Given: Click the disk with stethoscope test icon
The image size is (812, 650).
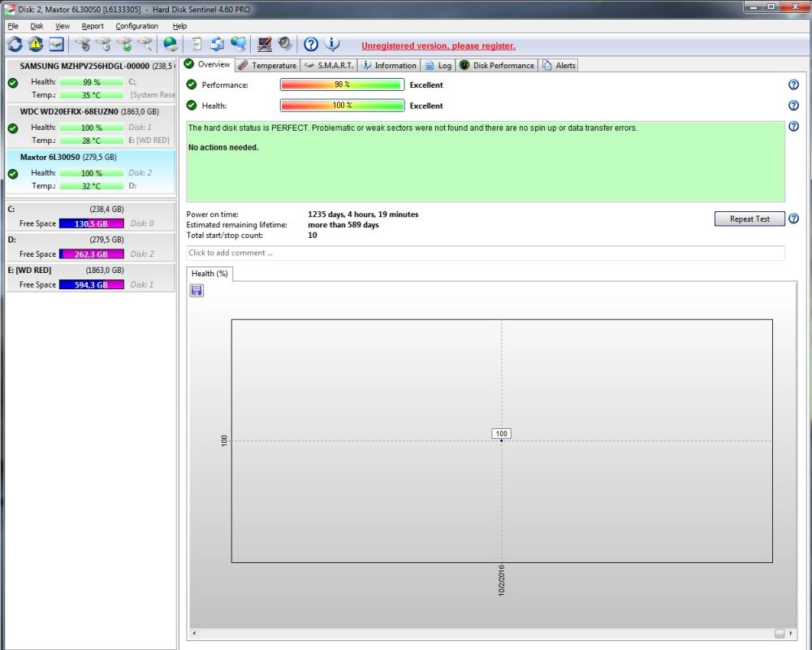Looking at the screenshot, I should pos(83,45).
